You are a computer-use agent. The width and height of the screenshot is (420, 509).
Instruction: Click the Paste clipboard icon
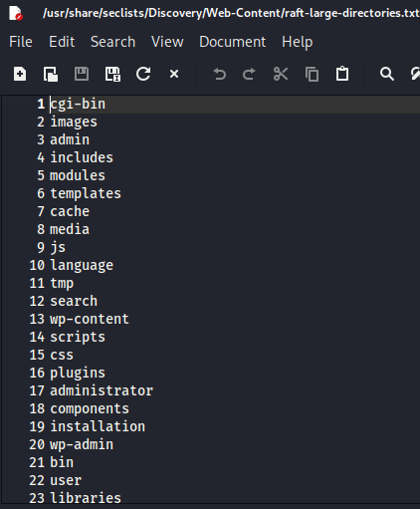pyautogui.click(x=342, y=74)
